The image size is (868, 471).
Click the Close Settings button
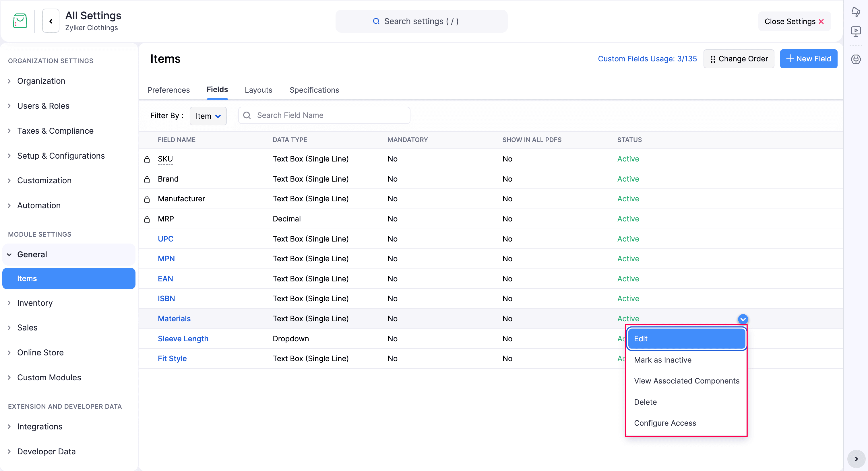click(x=794, y=22)
